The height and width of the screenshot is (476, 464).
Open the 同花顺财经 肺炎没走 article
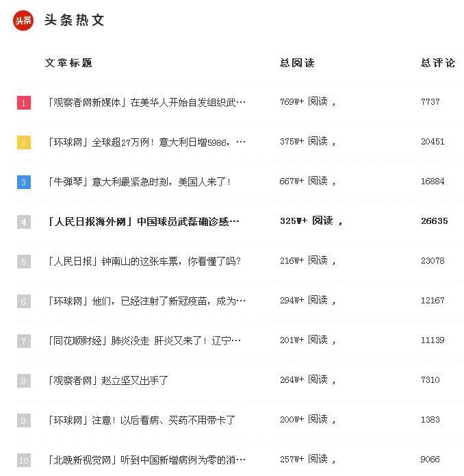[x=144, y=341]
